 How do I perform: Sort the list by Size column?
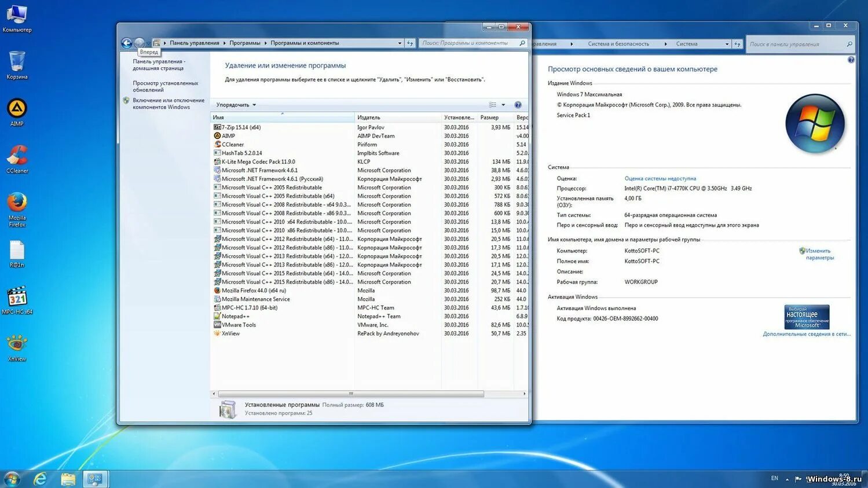(496, 118)
